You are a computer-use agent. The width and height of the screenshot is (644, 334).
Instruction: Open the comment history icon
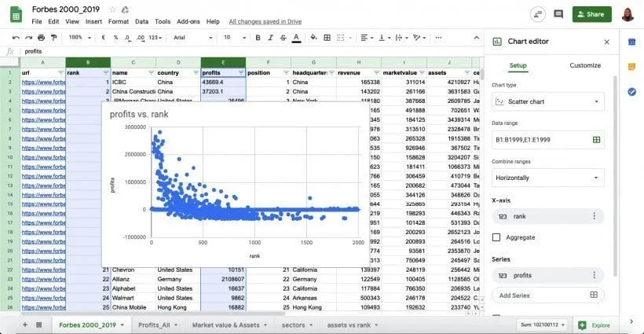coord(558,14)
